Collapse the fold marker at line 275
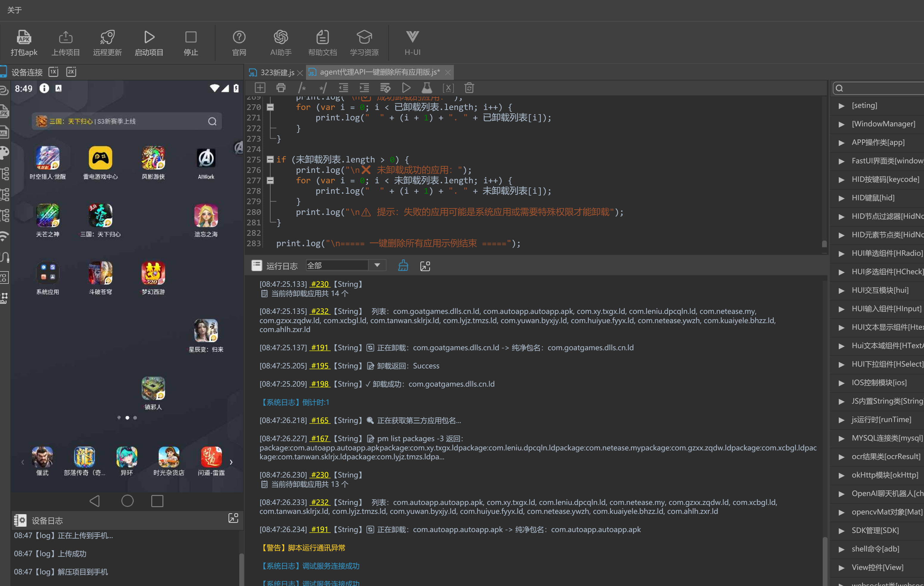The image size is (924, 586). [270, 159]
